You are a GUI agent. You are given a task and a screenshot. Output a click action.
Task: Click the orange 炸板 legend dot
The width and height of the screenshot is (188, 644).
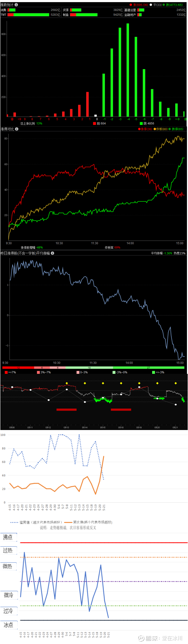tap(155, 129)
